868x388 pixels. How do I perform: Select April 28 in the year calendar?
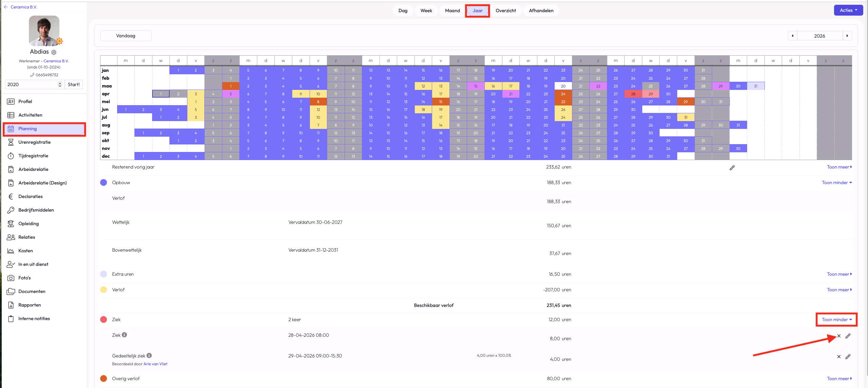pyautogui.click(x=633, y=94)
